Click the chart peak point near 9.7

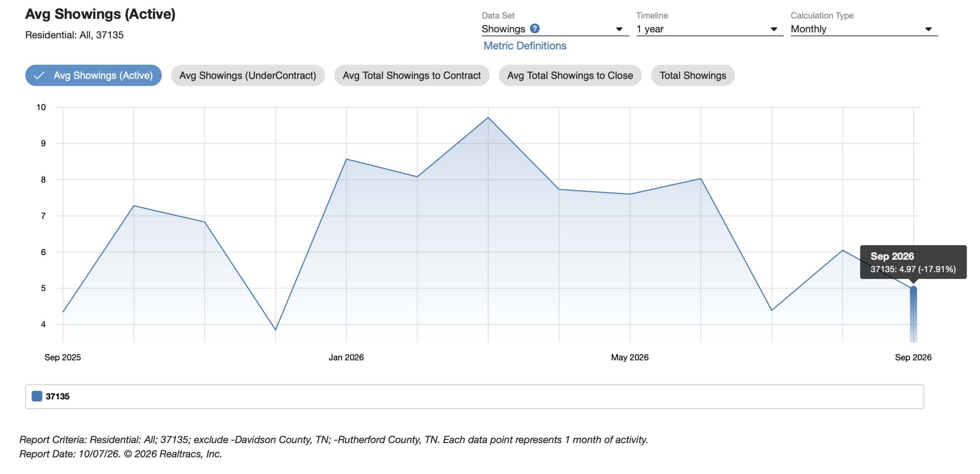[x=488, y=117]
